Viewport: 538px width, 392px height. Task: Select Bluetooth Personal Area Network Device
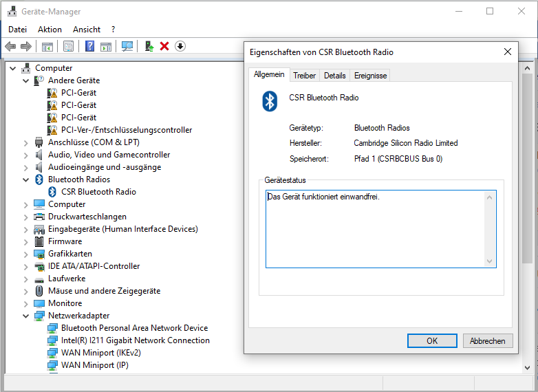[135, 328]
